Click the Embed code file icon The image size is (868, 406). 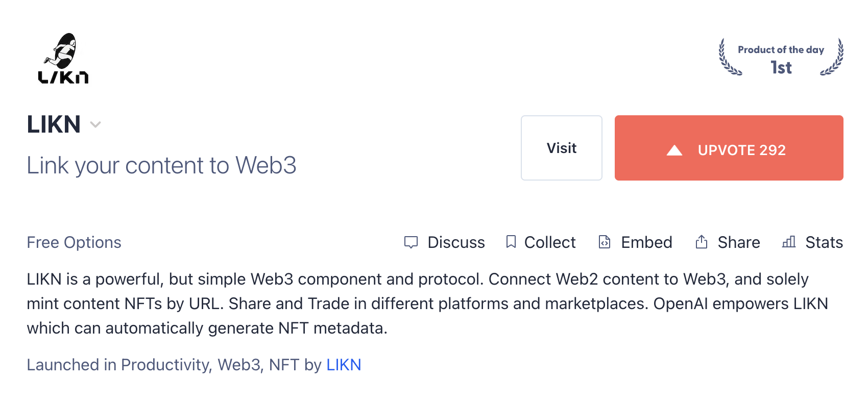[605, 242]
